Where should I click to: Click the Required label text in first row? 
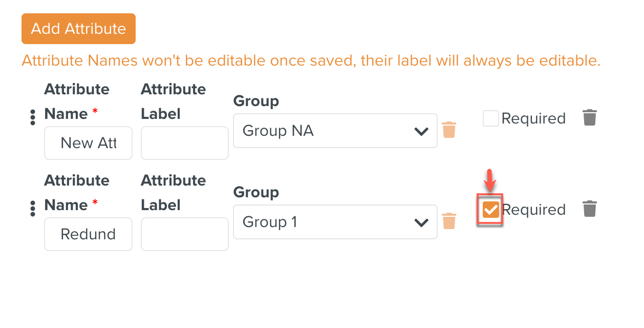[x=533, y=118]
